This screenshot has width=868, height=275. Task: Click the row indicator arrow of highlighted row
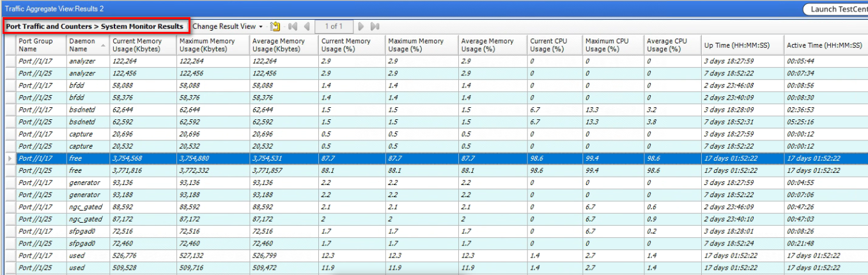[9, 158]
